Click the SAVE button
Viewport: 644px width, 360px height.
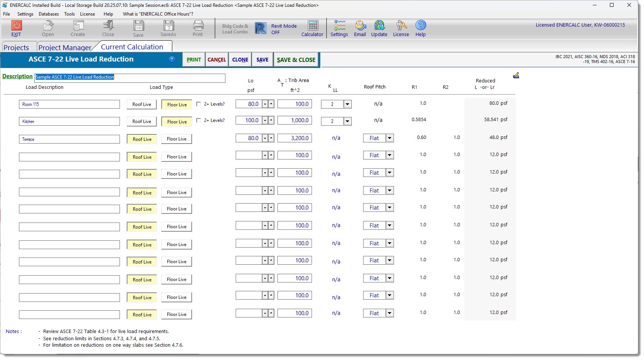point(262,60)
